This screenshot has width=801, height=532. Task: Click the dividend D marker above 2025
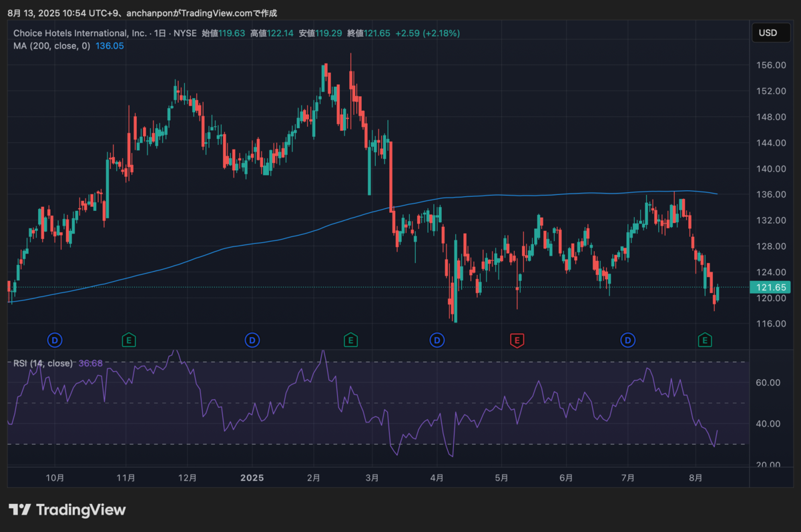pos(252,340)
